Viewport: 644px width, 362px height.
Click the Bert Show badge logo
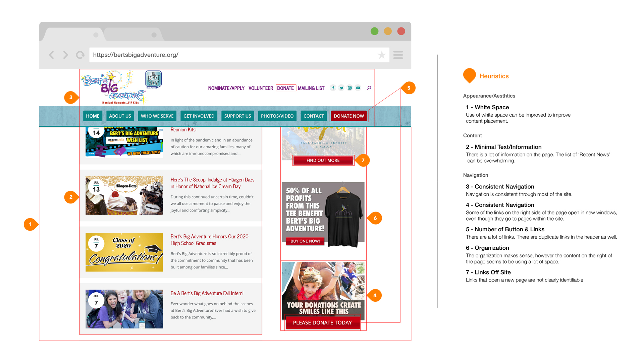pyautogui.click(x=154, y=79)
